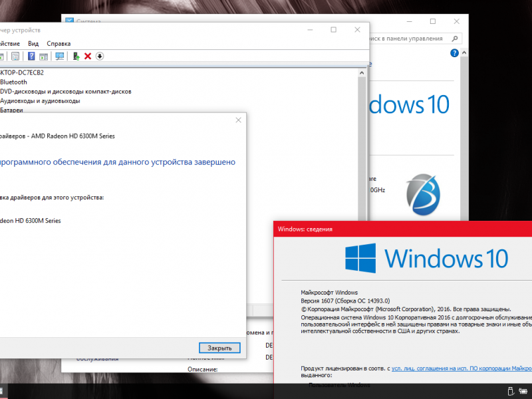Click the action pane toolbar icon

[43, 57]
